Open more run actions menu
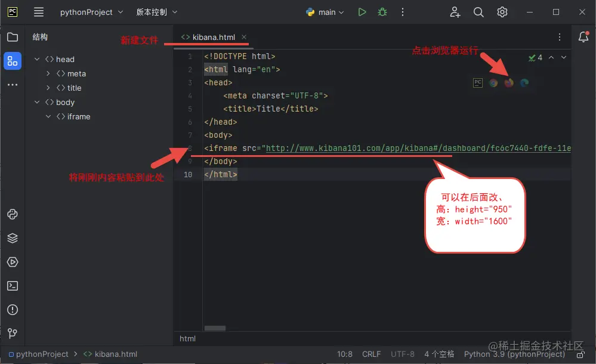Viewport: 596px width, 364px height. (x=403, y=12)
